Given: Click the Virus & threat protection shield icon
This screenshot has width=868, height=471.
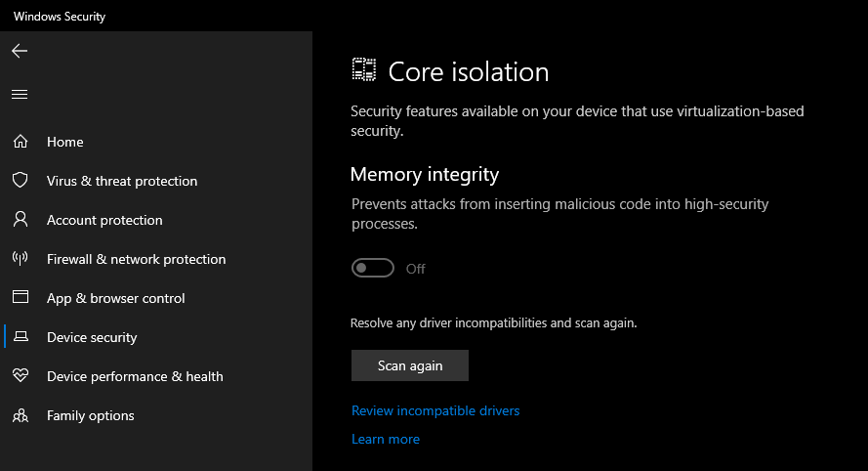Looking at the screenshot, I should (20, 181).
